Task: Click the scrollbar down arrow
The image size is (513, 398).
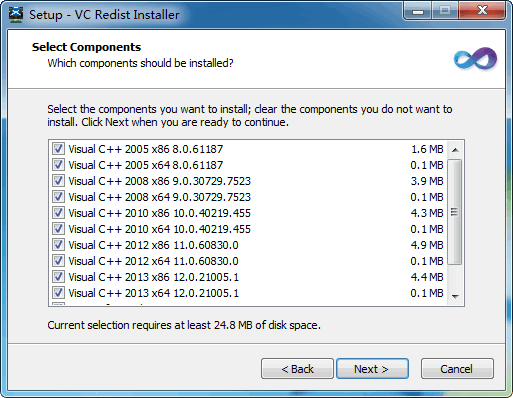Action: [455, 296]
